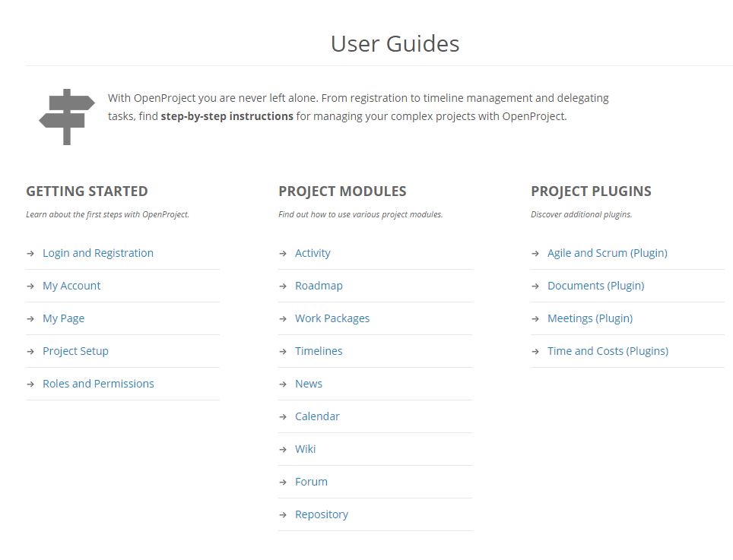The width and height of the screenshot is (733, 560).
Task: Click the arrow icon beside Agile and Scrum (Plugin)
Action: click(x=535, y=252)
